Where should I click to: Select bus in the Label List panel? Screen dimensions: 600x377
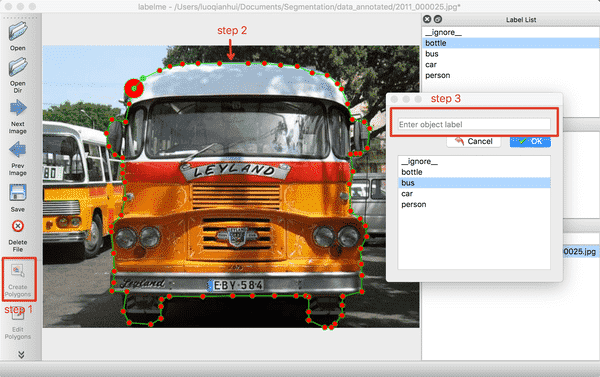click(511, 54)
